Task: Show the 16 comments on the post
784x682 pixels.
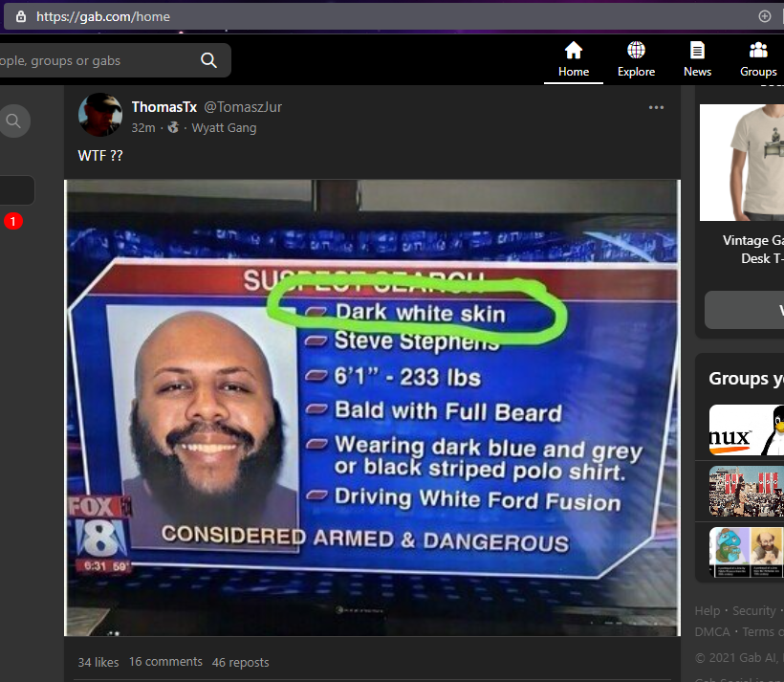Action: (165, 662)
